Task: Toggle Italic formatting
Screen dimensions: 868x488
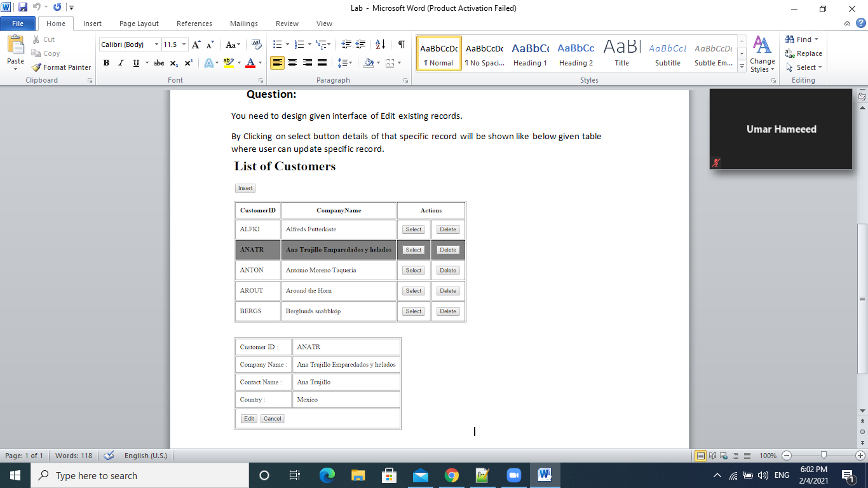Action: click(120, 63)
